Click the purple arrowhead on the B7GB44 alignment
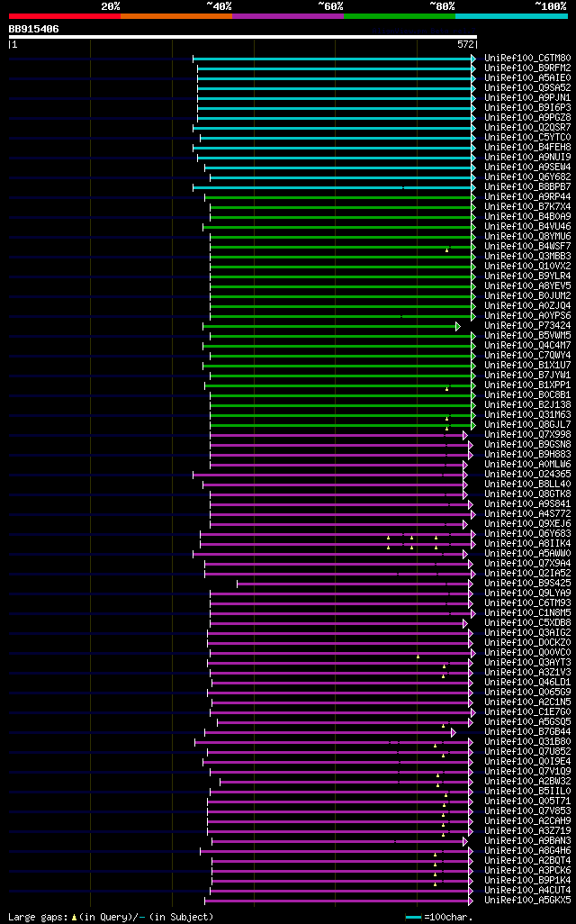Viewport: 576px width, 924px height. (454, 732)
